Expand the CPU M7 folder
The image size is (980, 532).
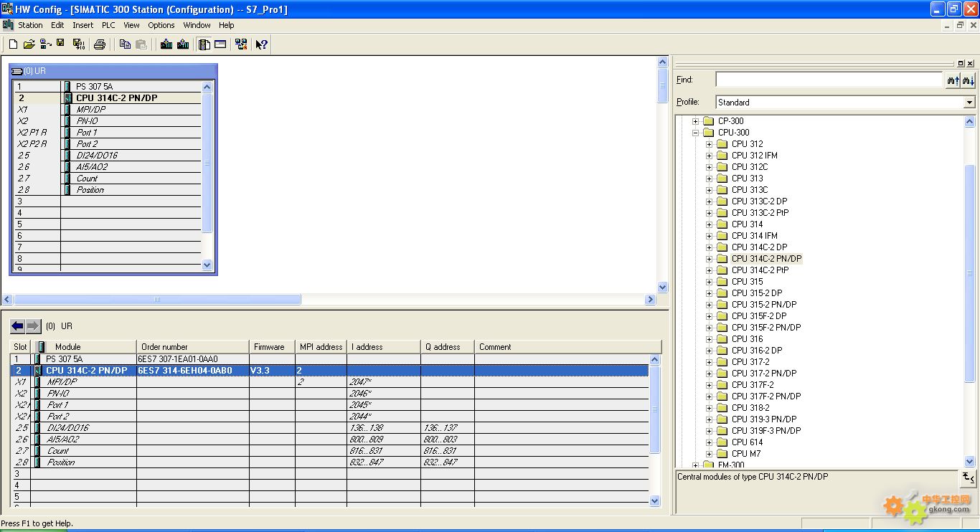pos(709,454)
